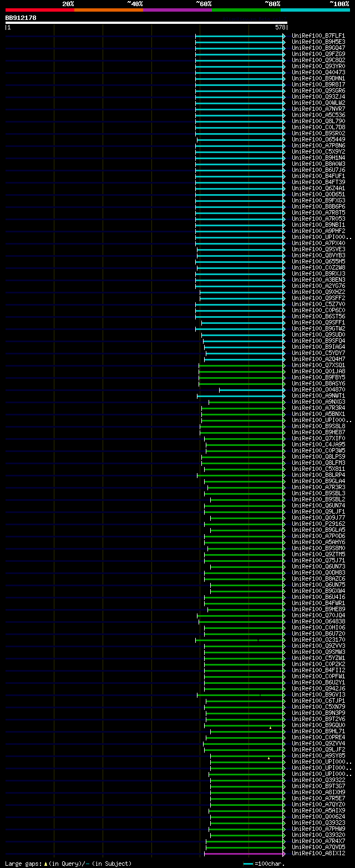Click the cyan alignment bar of UniRef100_Q9XHZ2
355x868 pixels.
(243, 292)
